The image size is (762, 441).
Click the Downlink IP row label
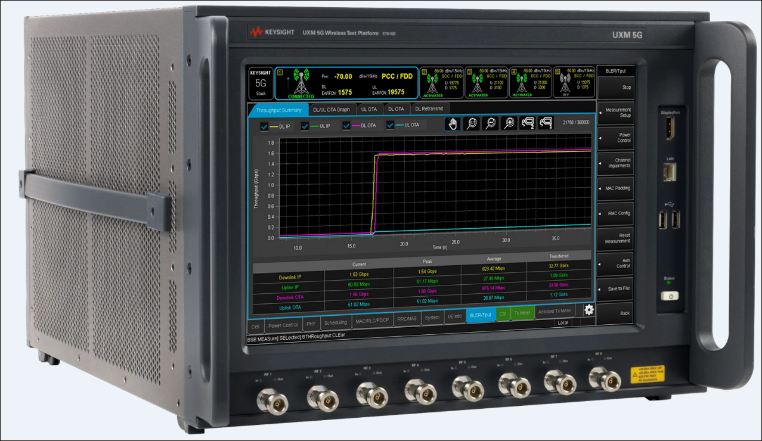290,277
